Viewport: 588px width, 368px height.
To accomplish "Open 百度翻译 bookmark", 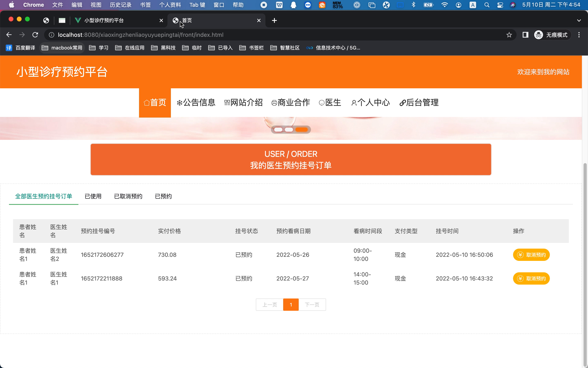I will pyautogui.click(x=20, y=48).
